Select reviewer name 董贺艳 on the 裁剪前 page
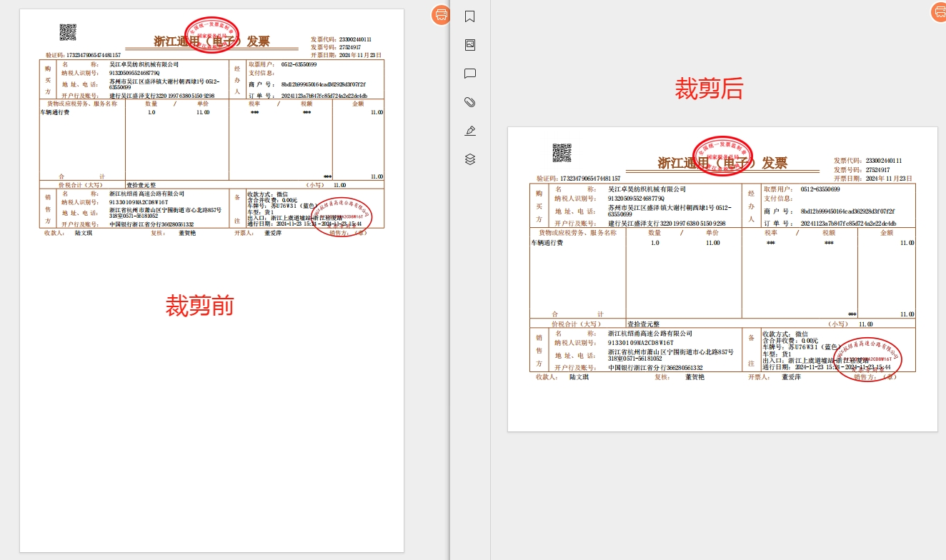The image size is (946, 560). (187, 233)
